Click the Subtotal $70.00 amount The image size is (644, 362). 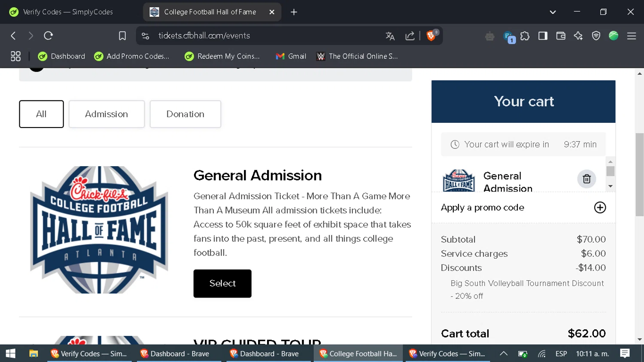[591, 239]
